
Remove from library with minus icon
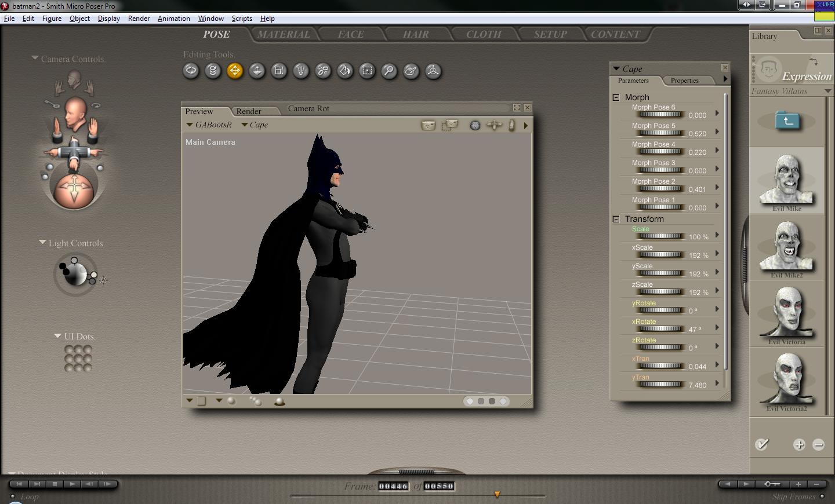coord(819,444)
